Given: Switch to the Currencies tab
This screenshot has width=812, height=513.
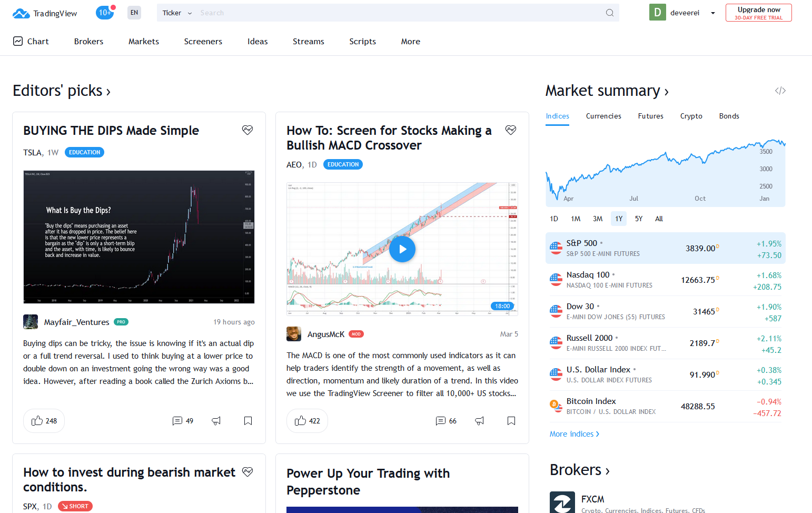Looking at the screenshot, I should pos(603,116).
